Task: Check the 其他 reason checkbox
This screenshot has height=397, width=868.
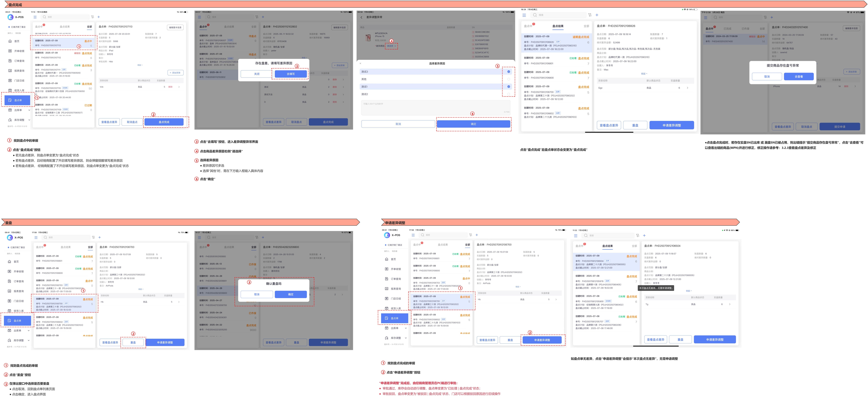Action: pos(509,79)
